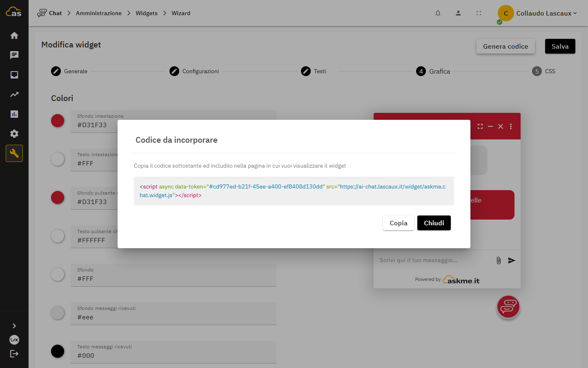Open the trend analytics sidebar icon

pos(14,94)
